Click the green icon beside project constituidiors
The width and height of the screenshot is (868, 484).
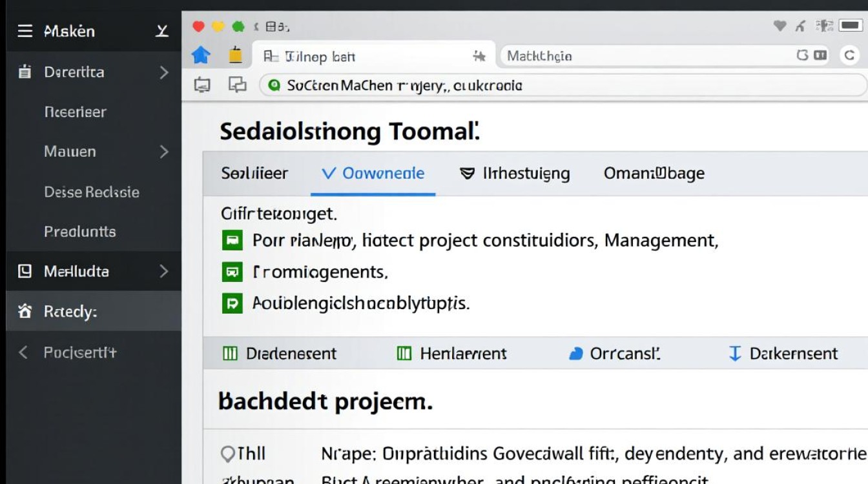point(232,241)
